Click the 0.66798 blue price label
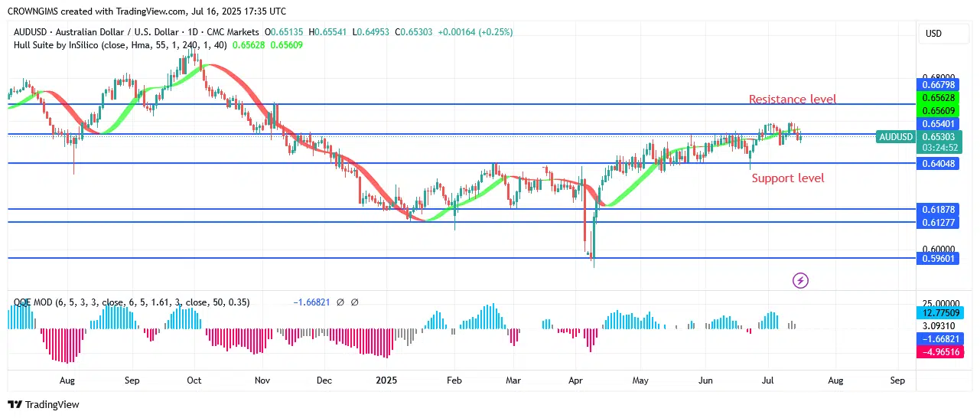980x418 pixels. (x=939, y=85)
